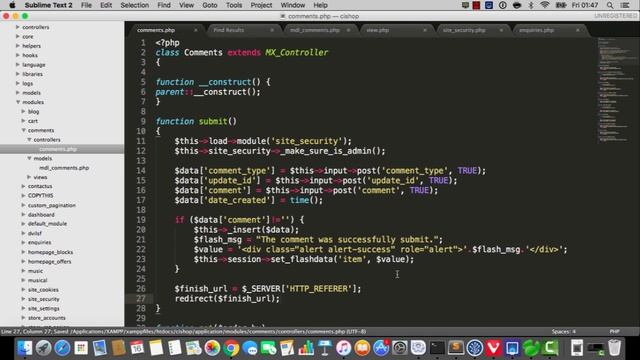The height and width of the screenshot is (360, 640).
Task: Click Spaces: 4 indentation setting
Action: pos(564,331)
